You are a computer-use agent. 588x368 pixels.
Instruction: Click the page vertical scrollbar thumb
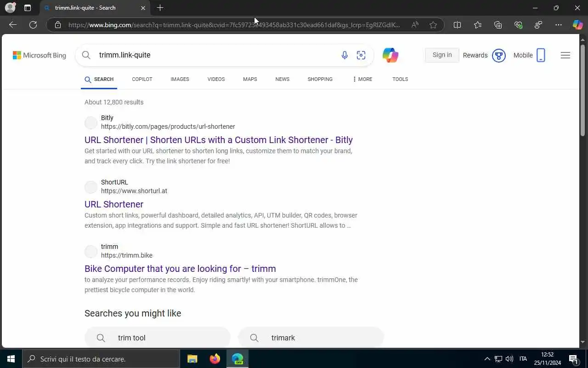[582, 90]
